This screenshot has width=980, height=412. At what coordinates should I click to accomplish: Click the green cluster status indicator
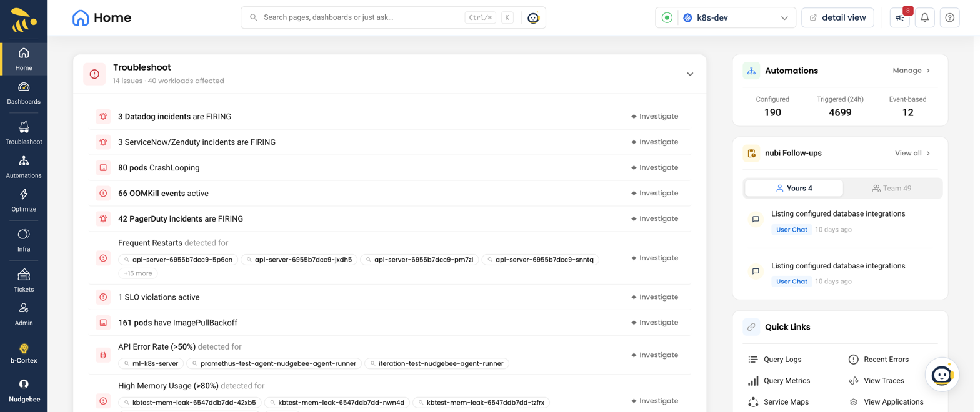click(x=667, y=17)
